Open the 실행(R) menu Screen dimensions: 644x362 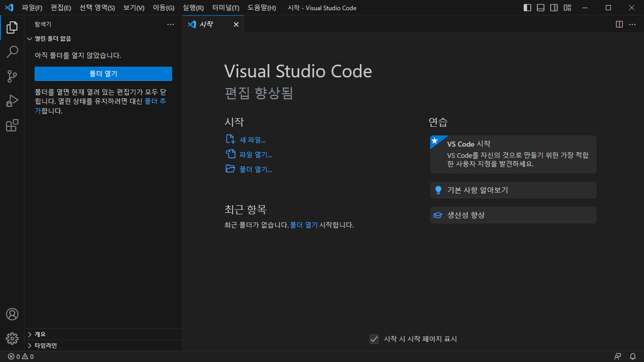[x=193, y=8]
